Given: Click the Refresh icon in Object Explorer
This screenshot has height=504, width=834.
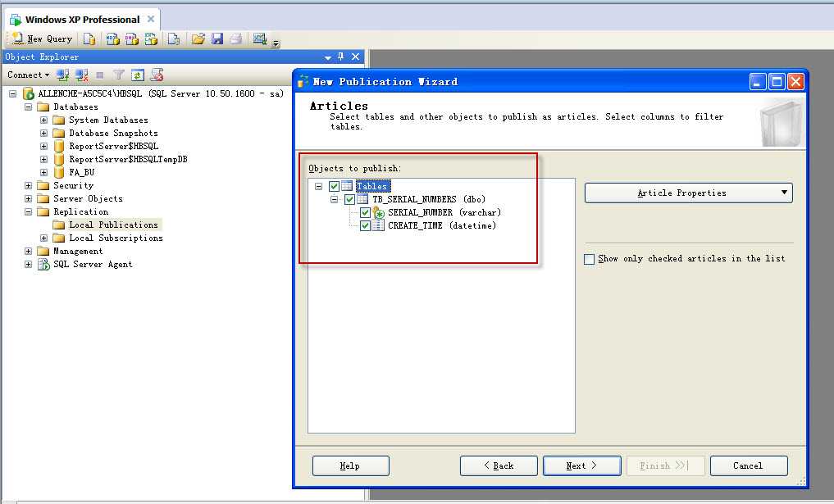Looking at the screenshot, I should click(137, 75).
